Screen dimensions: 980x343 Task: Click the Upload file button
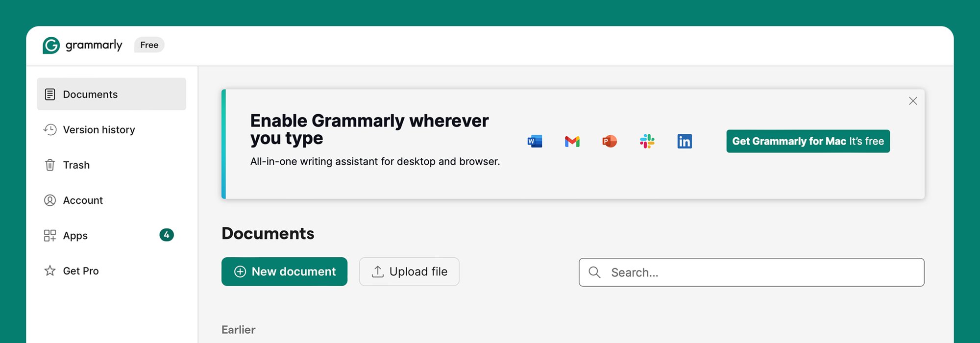[409, 271]
